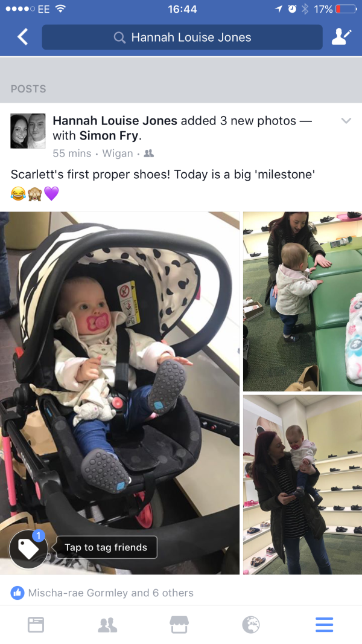
Task: View Mischa-rae Gormley and 6 others likes
Action: [x=110, y=593]
